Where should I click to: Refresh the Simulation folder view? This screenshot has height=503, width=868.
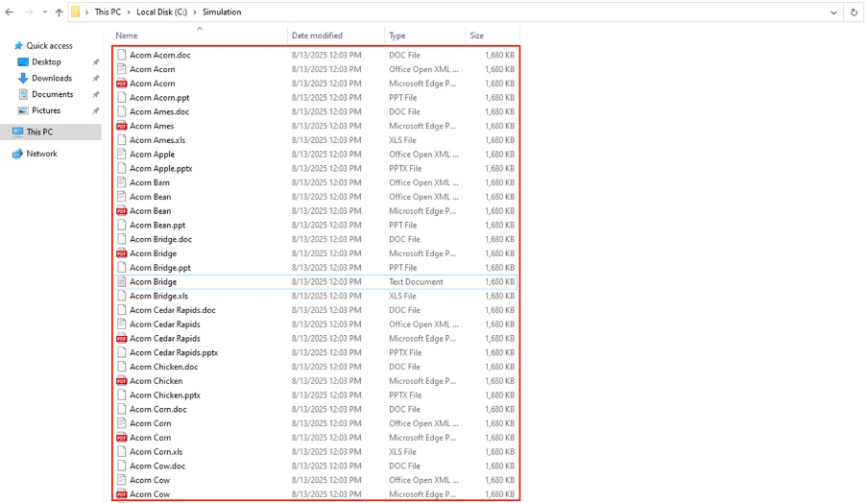tap(854, 12)
